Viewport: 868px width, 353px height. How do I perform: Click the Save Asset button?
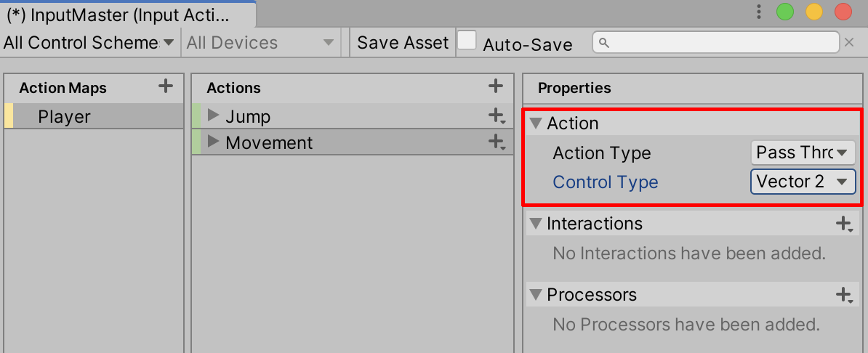point(403,43)
